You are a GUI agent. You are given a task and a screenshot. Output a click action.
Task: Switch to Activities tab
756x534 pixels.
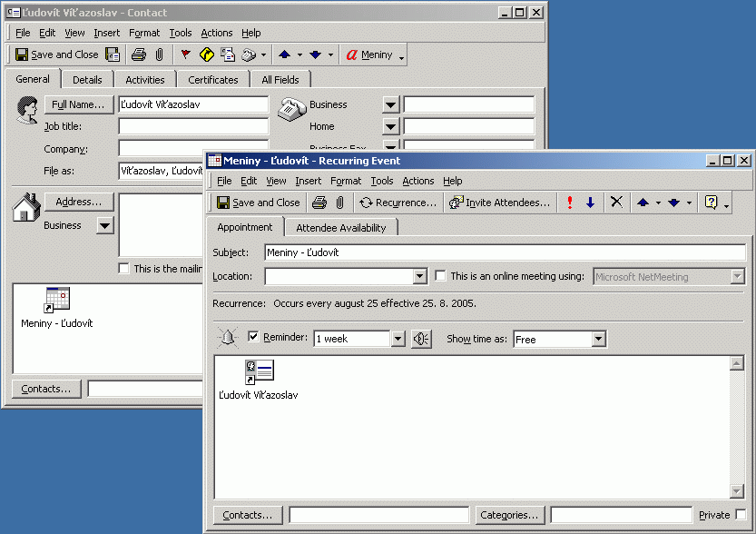tap(144, 80)
